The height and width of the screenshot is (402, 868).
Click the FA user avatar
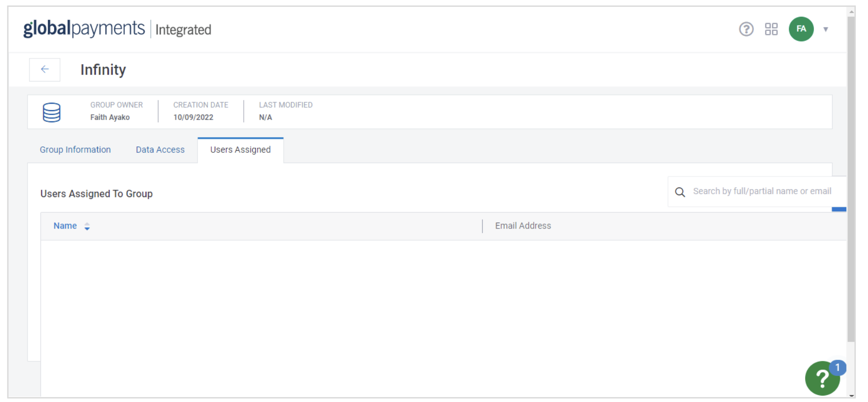801,29
